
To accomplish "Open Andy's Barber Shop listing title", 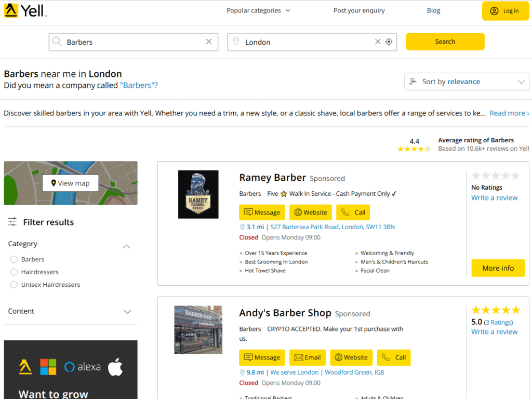I will coord(285,313).
